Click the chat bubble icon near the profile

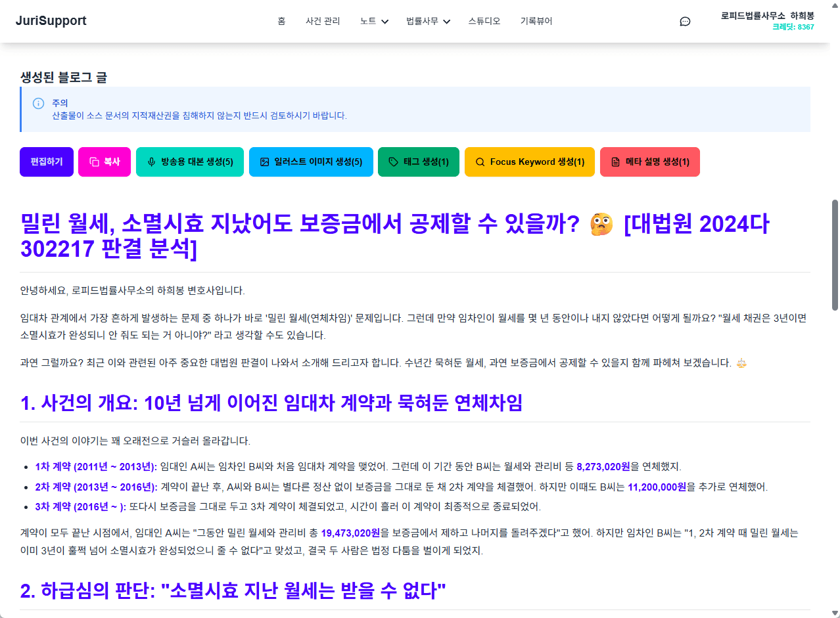[685, 21]
